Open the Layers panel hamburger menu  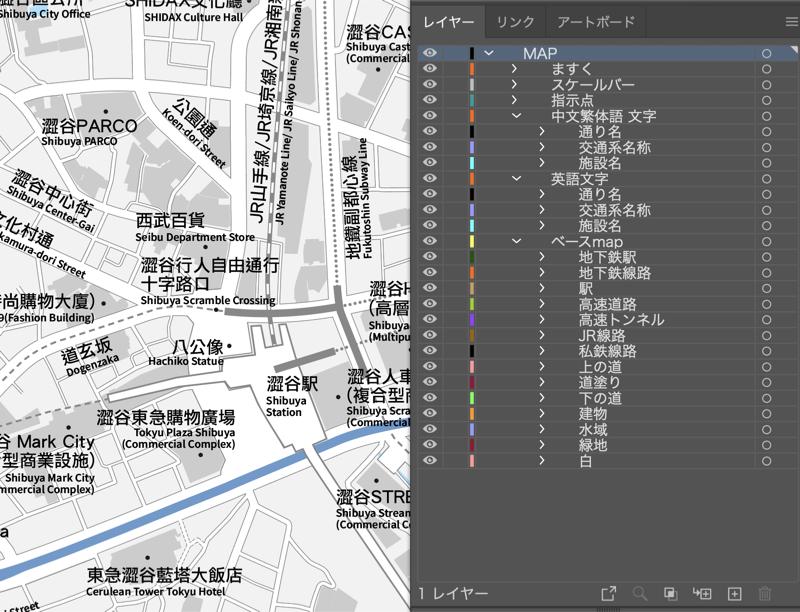point(792,22)
